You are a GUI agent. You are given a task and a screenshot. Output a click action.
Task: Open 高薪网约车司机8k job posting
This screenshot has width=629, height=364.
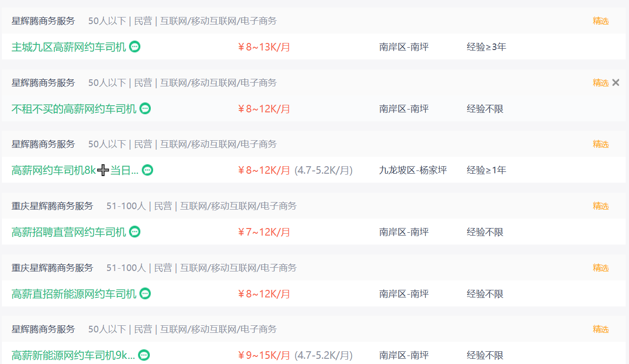(54, 170)
